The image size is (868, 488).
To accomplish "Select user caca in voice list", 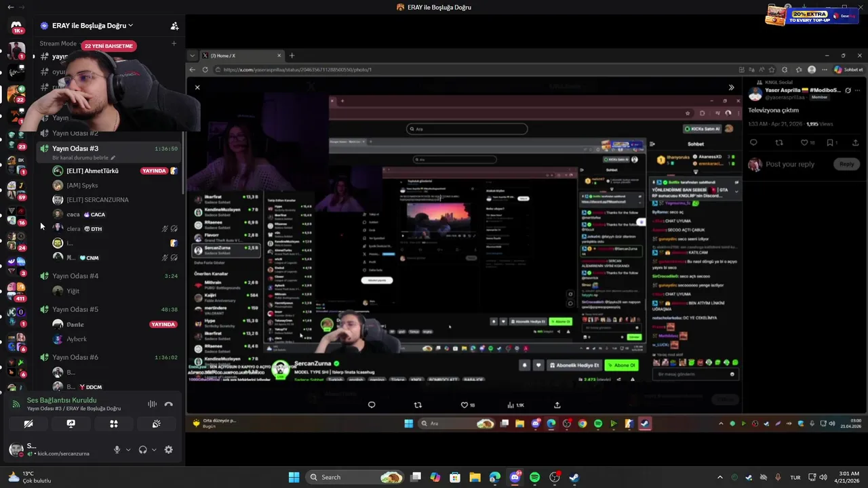I will pyautogui.click(x=73, y=214).
